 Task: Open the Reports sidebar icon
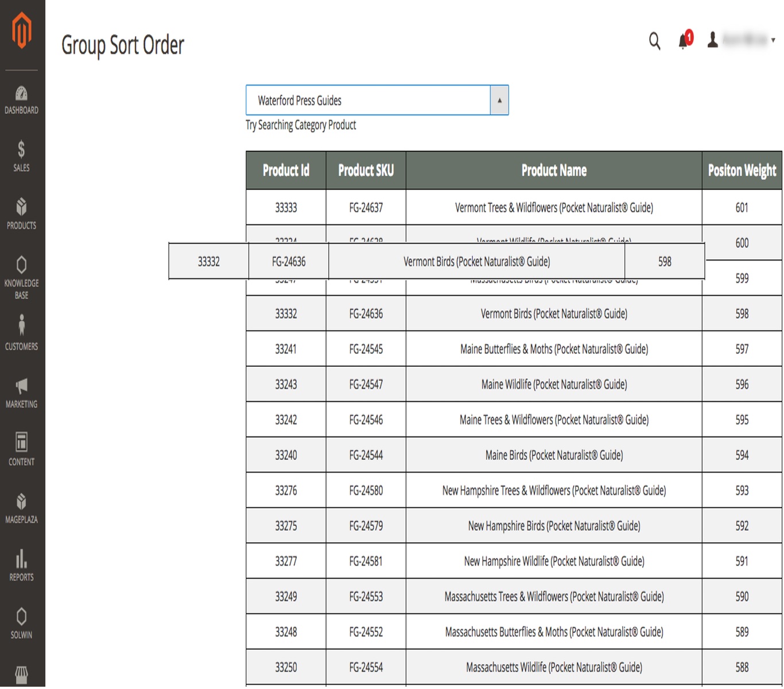click(22, 565)
